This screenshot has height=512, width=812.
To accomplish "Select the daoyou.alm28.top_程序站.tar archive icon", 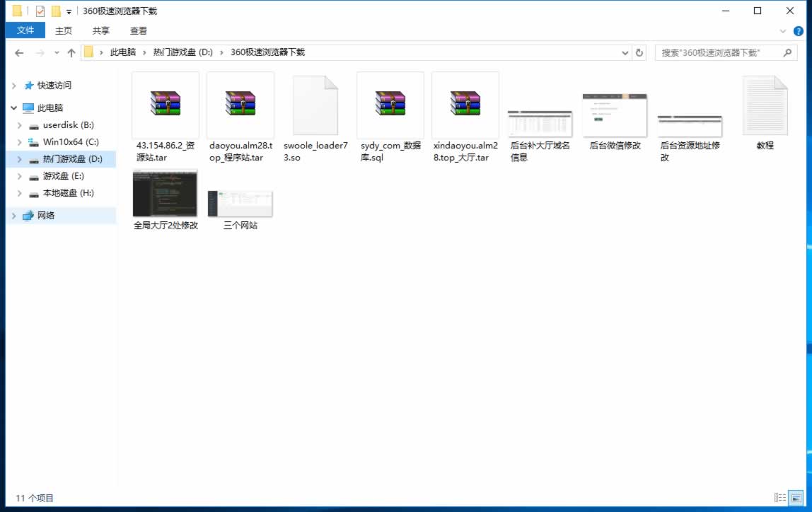I will point(240,105).
